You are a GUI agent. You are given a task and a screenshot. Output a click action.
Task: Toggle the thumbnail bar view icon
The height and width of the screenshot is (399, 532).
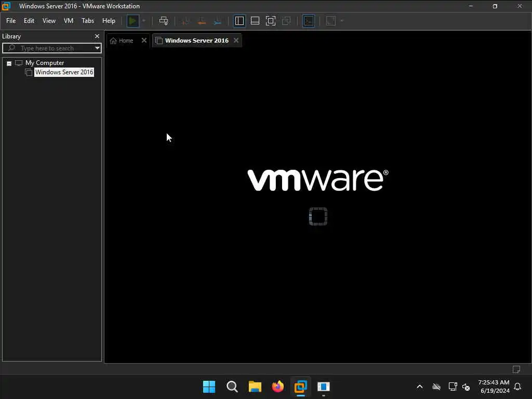click(x=255, y=21)
